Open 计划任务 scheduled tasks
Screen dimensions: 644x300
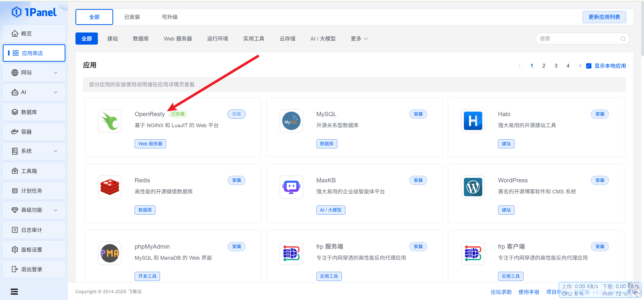(x=34, y=191)
